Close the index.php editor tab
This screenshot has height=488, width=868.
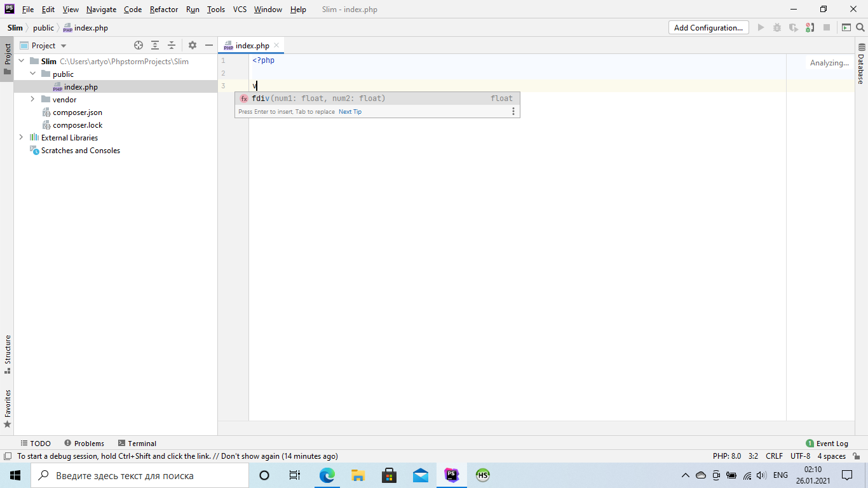(276, 45)
